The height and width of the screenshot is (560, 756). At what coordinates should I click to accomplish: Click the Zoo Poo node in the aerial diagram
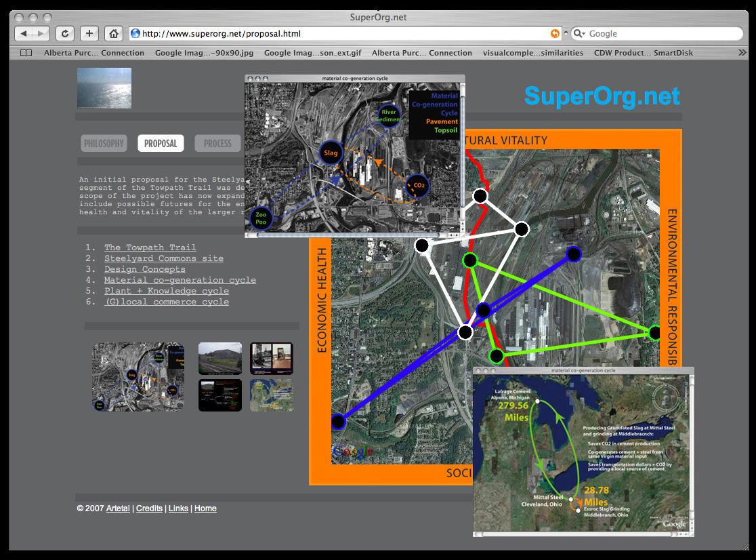[x=261, y=218]
